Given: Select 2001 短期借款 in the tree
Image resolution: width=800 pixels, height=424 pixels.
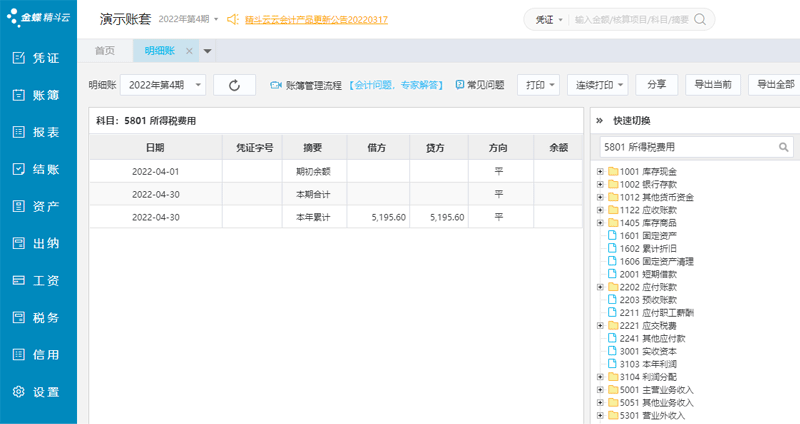Looking at the screenshot, I should point(648,274).
